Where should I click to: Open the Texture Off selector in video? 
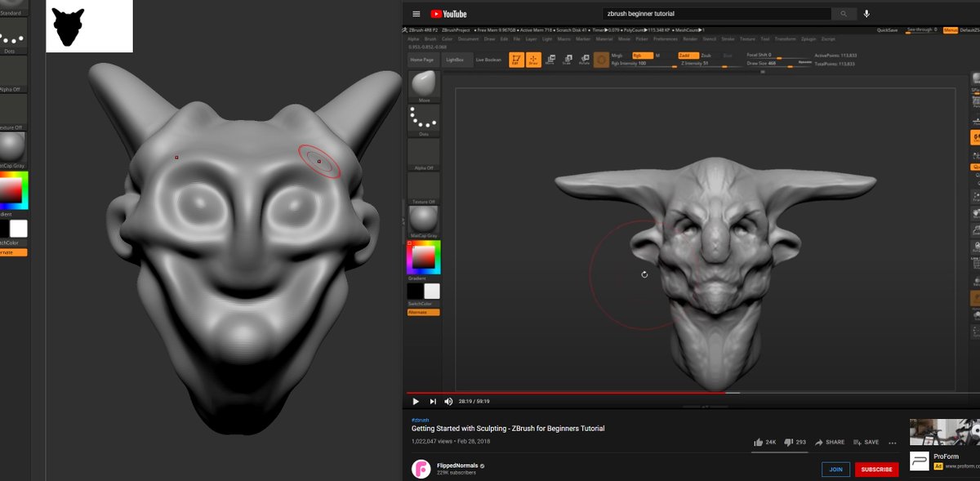[x=423, y=188]
